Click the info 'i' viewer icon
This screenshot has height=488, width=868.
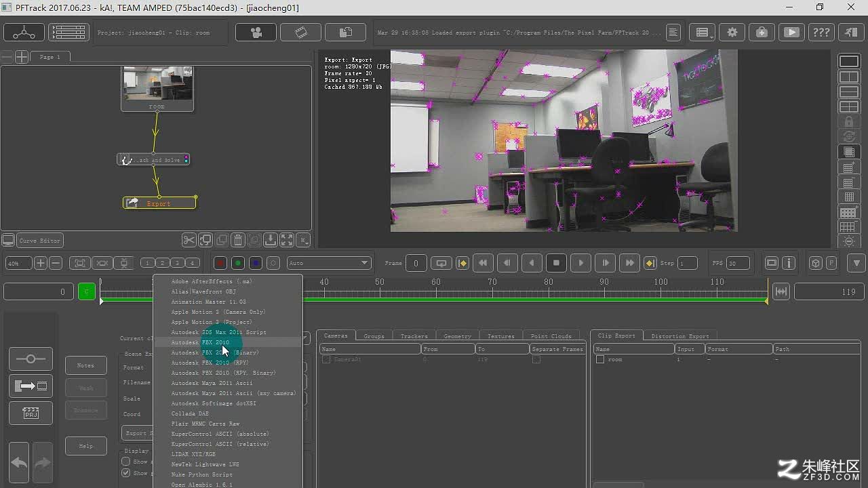point(789,263)
